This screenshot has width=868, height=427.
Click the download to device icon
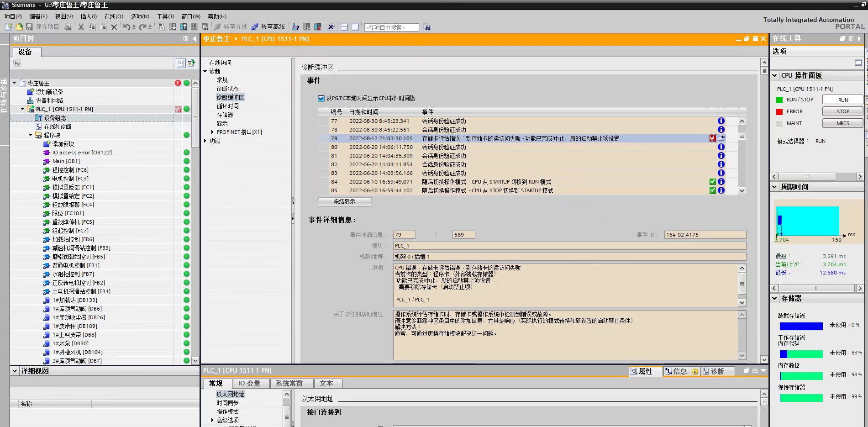[x=172, y=27]
